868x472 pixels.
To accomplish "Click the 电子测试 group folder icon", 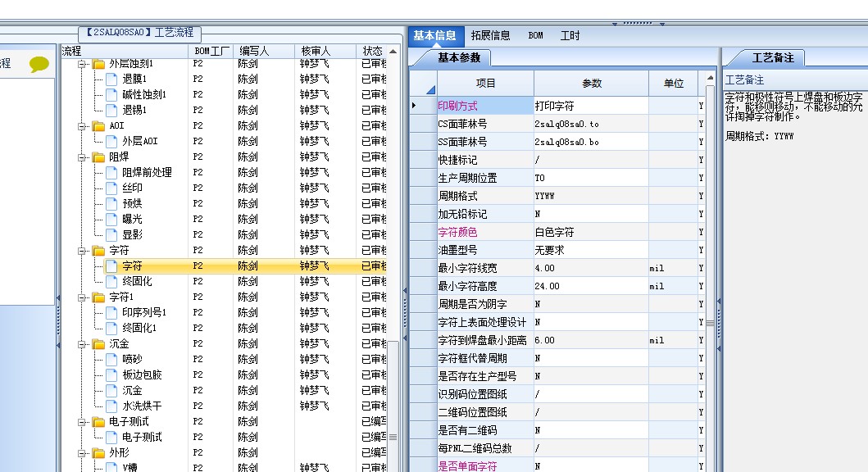I will coord(98,422).
